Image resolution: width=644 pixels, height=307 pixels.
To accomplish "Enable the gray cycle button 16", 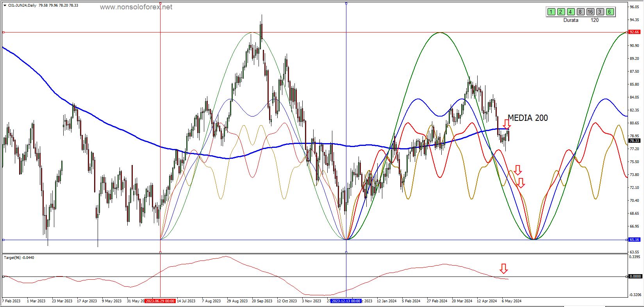I will [x=590, y=12].
